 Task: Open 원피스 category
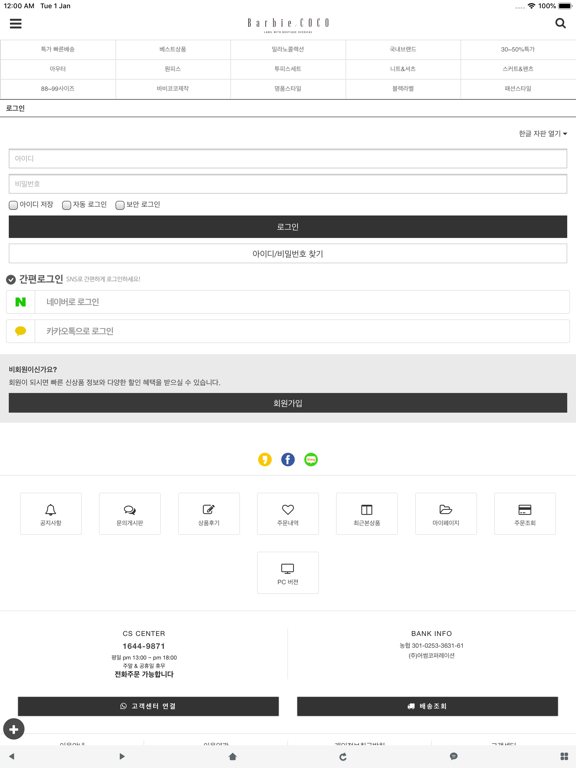[x=173, y=69]
